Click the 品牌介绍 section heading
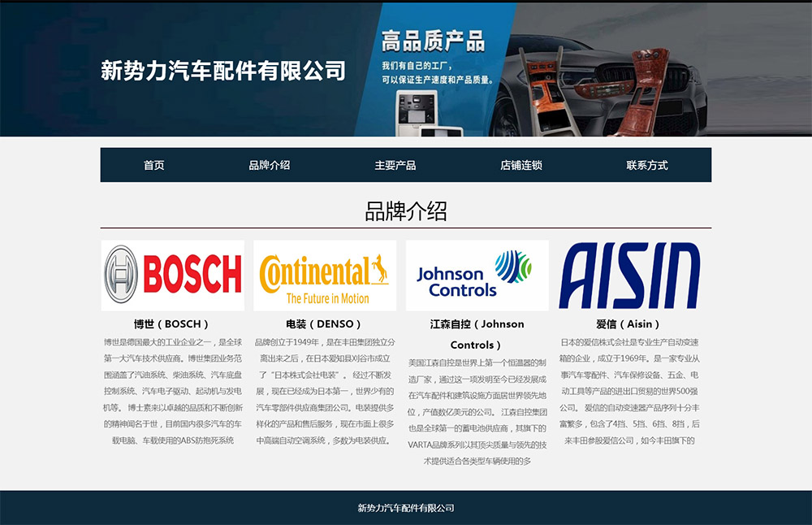 406,211
